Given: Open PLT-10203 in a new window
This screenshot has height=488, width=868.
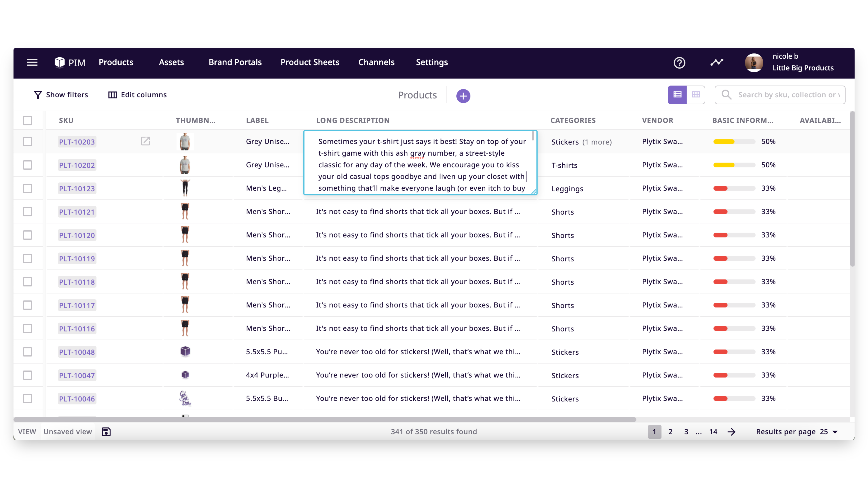Looking at the screenshot, I should tap(145, 141).
